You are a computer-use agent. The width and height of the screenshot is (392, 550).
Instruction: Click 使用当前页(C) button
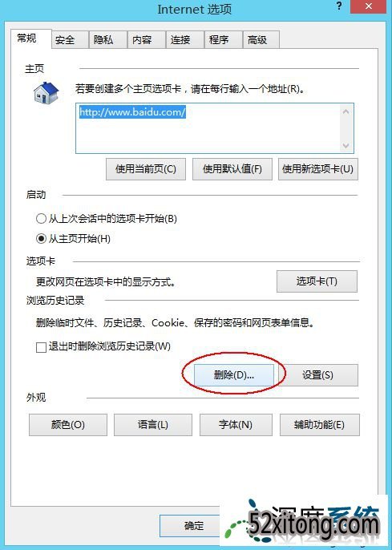point(146,169)
